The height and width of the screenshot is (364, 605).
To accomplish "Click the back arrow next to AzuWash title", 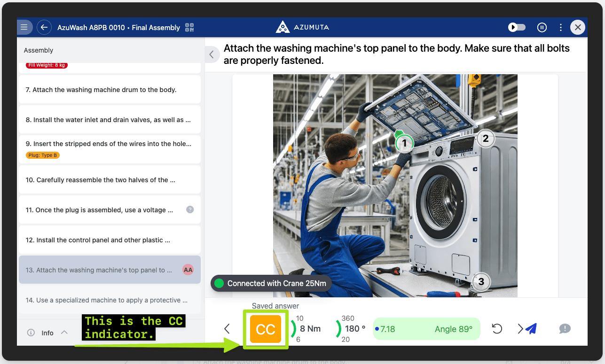I will click(x=44, y=27).
